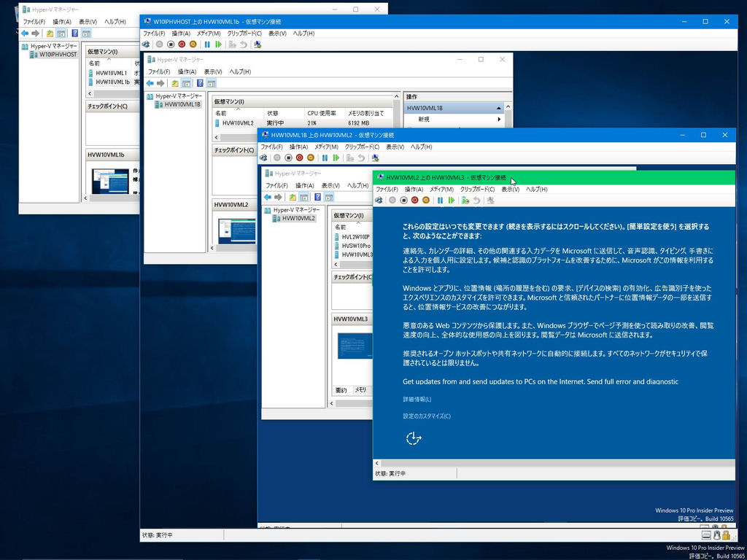
Task: Collapse the HVW10VML1B actions section header
Action: pos(499,108)
